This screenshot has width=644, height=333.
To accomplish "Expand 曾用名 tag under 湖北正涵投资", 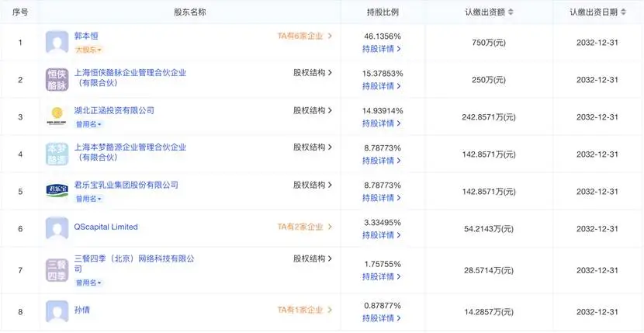I will click(88, 123).
